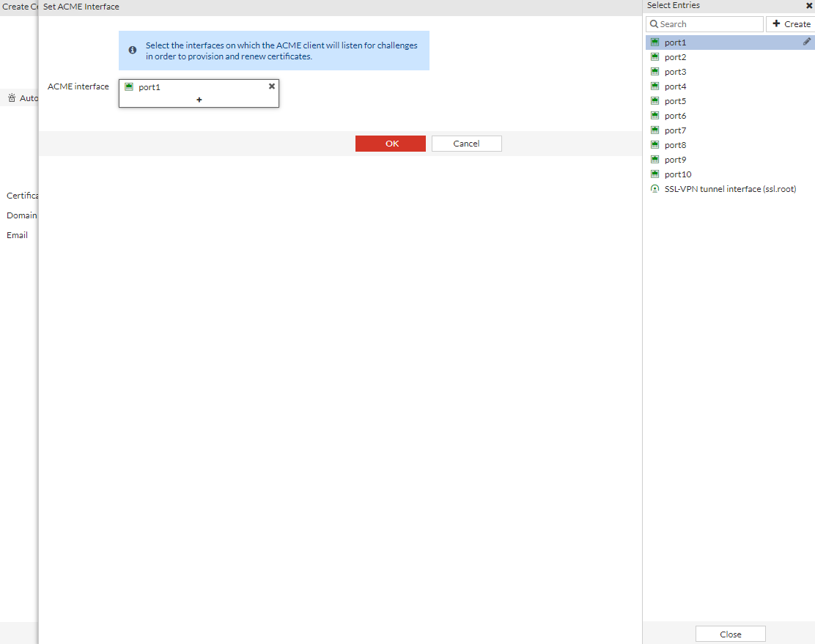This screenshot has height=644, width=815.
Task: Click the info icon in the blue banner
Action: point(133,50)
